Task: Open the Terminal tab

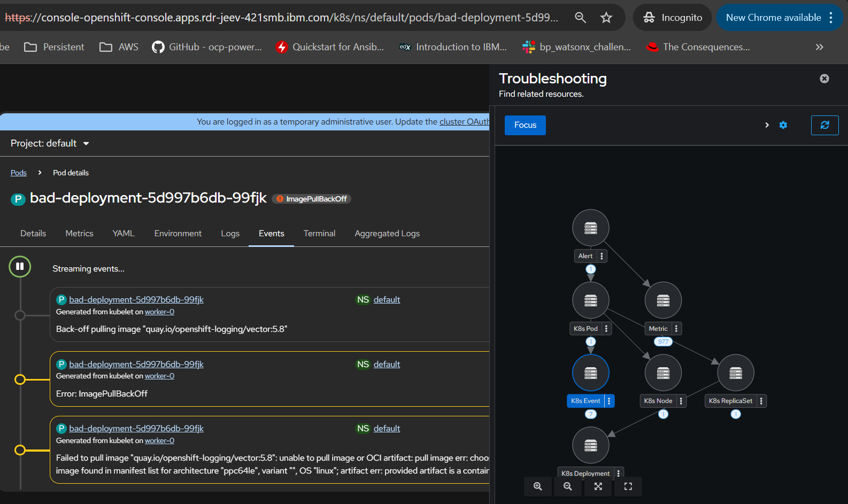Action: click(x=319, y=234)
